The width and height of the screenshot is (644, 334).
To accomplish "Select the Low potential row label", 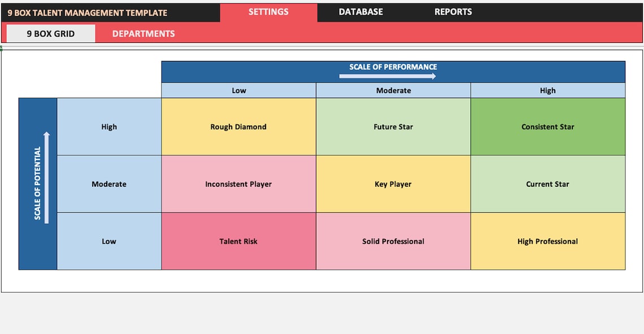I will pyautogui.click(x=109, y=241).
